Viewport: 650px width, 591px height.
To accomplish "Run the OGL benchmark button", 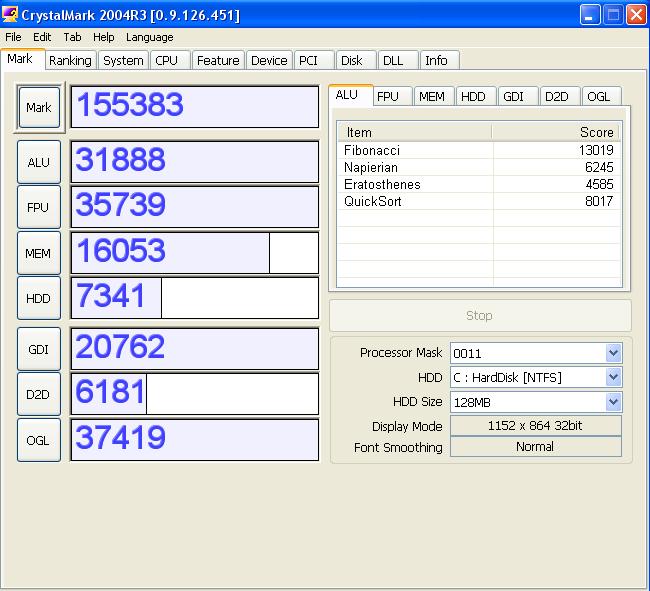I will click(x=39, y=440).
